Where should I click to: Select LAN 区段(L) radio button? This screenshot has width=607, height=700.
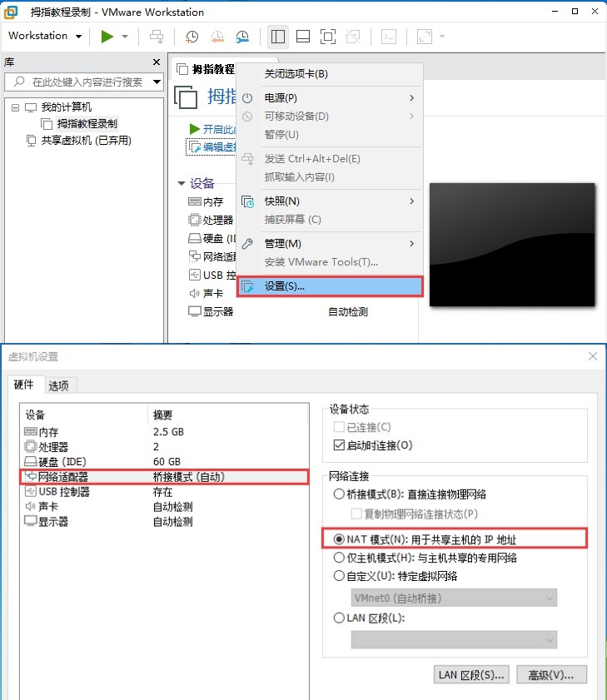point(339,618)
